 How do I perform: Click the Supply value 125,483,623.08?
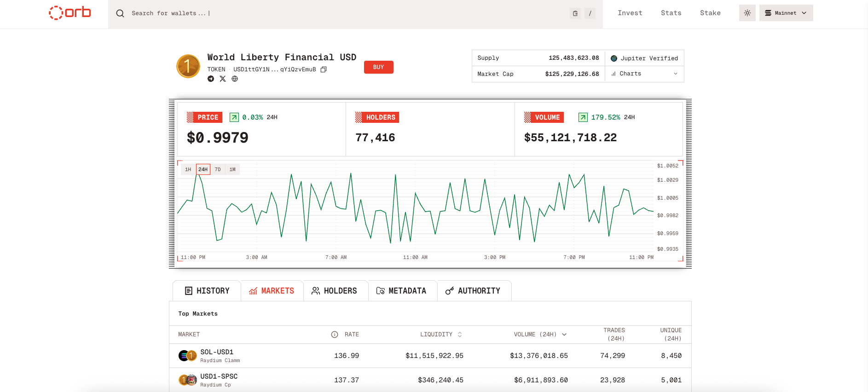point(574,58)
